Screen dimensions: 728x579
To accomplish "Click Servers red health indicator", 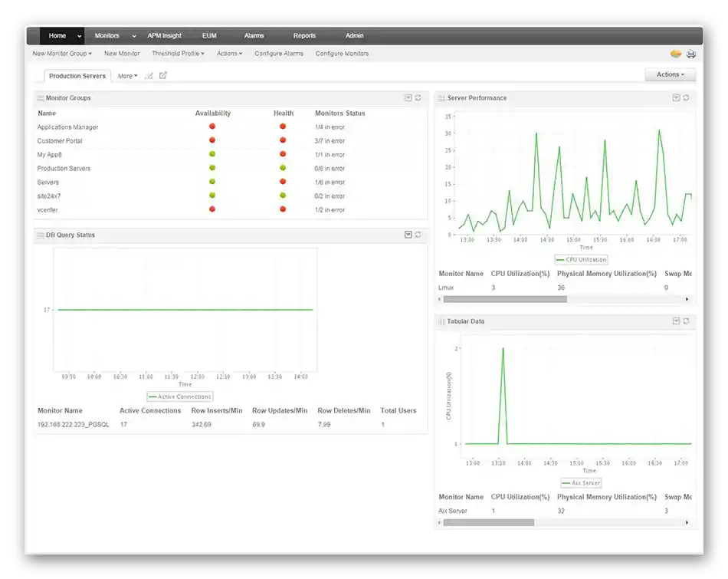I will click(x=283, y=182).
